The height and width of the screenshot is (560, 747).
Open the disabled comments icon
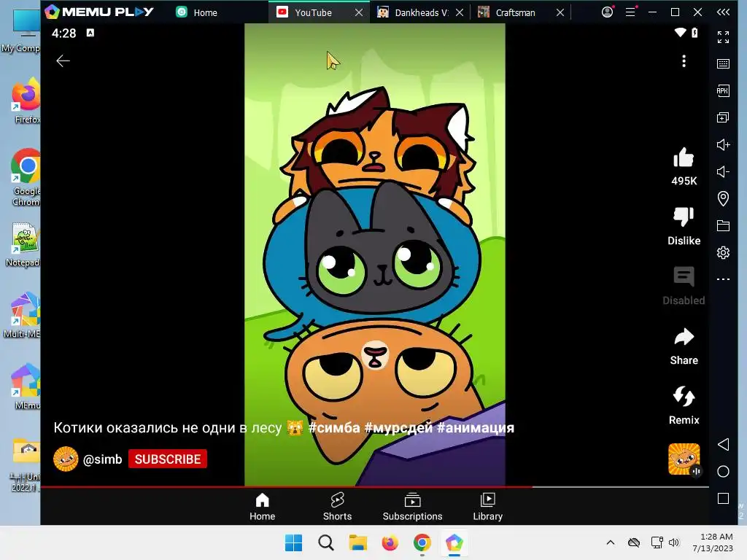tap(684, 276)
